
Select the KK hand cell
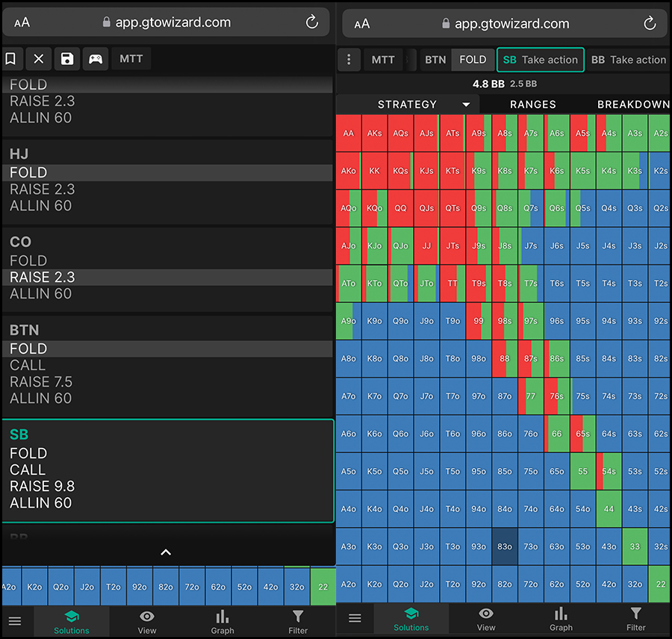point(375,170)
